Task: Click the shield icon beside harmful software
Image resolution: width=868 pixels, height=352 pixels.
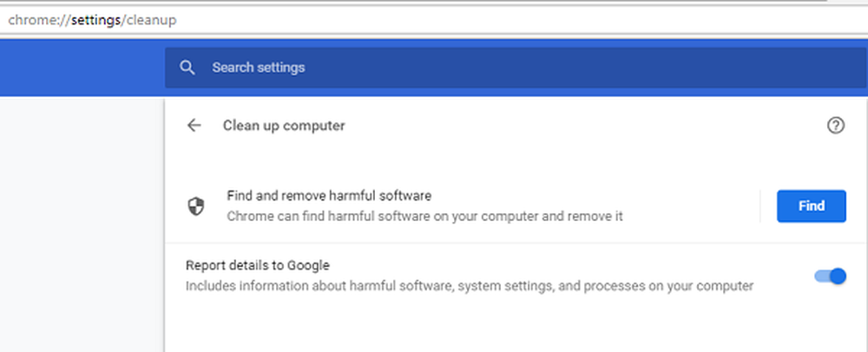Action: pos(196,206)
